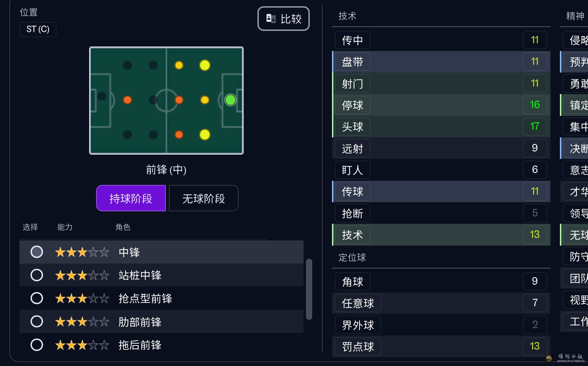Click the goalkeeper position dot on pitch

pyautogui.click(x=102, y=96)
